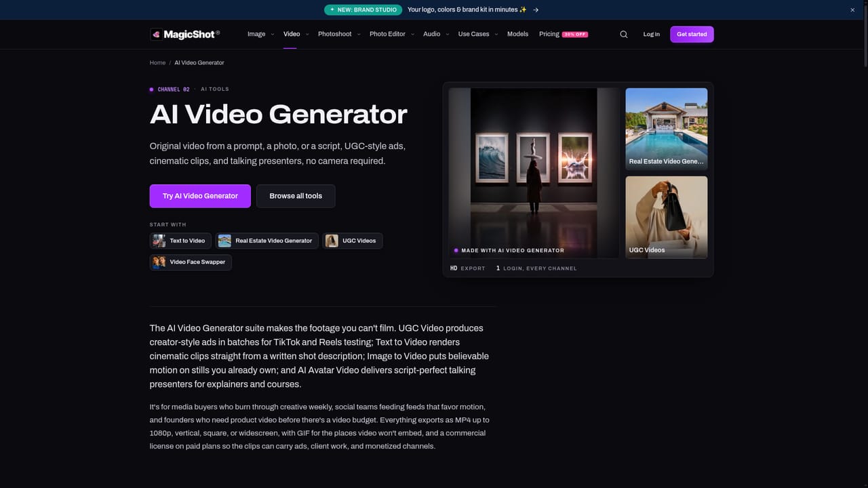
Task: Select the Video Face Swapper chip
Action: tap(191, 262)
